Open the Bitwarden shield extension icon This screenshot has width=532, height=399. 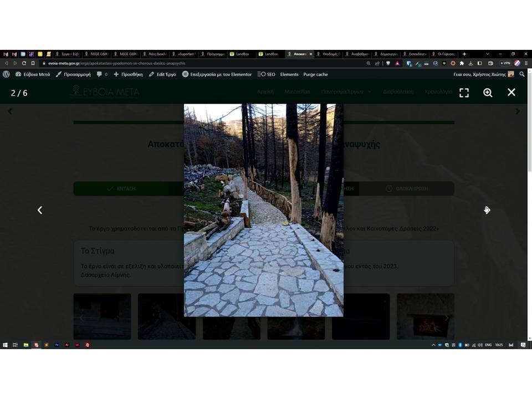[409, 63]
